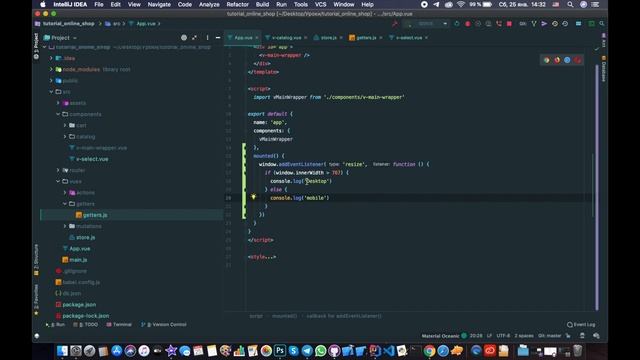Hide the Project panel with minus icon
The width and height of the screenshot is (640, 360).
pyautogui.click(x=218, y=38)
